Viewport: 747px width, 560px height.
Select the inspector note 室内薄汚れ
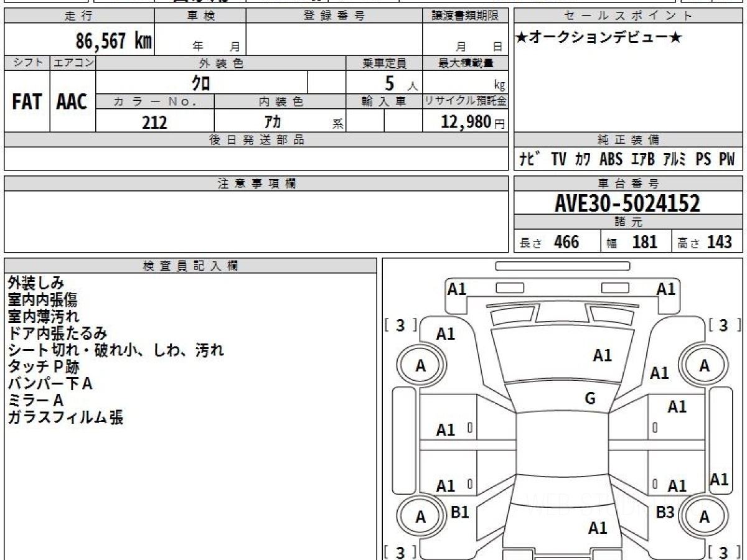(43, 317)
